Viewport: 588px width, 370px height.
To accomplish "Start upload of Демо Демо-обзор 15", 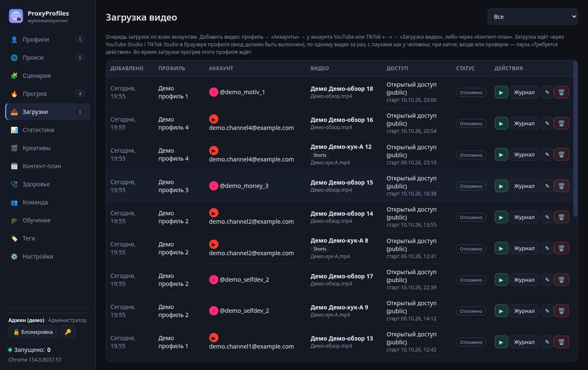I will pyautogui.click(x=501, y=186).
